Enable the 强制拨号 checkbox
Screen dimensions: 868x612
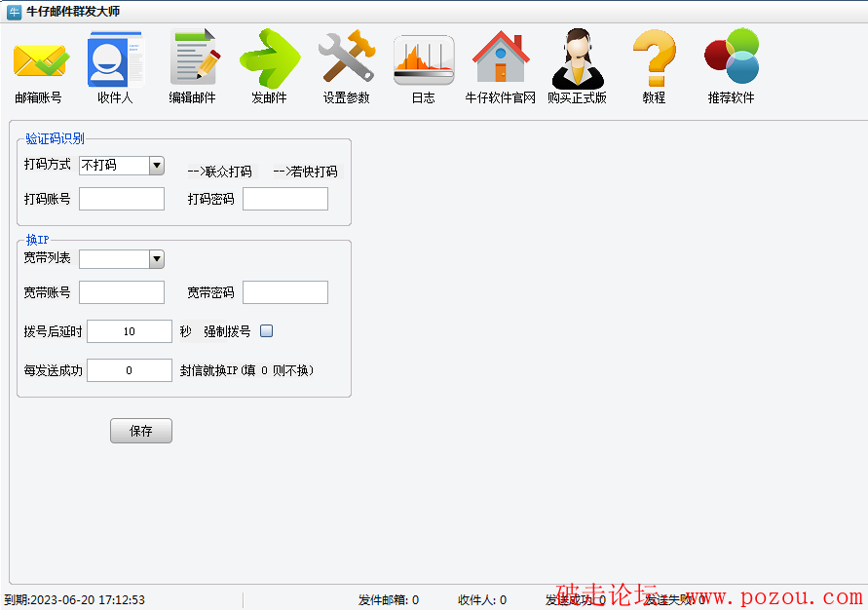(267, 331)
